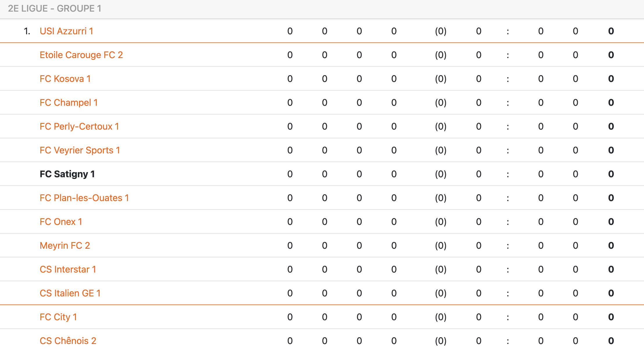Click the bold points value for FC City 1

point(611,317)
